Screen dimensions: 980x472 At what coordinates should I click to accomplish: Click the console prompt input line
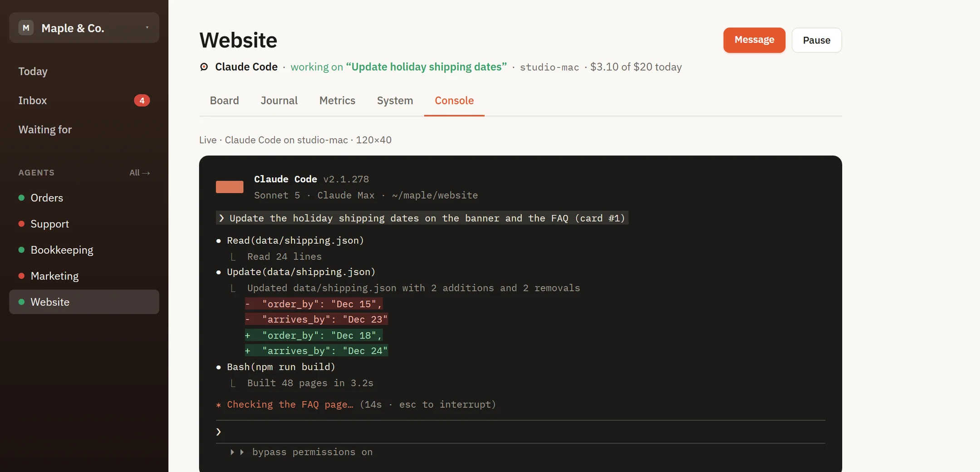point(520,432)
